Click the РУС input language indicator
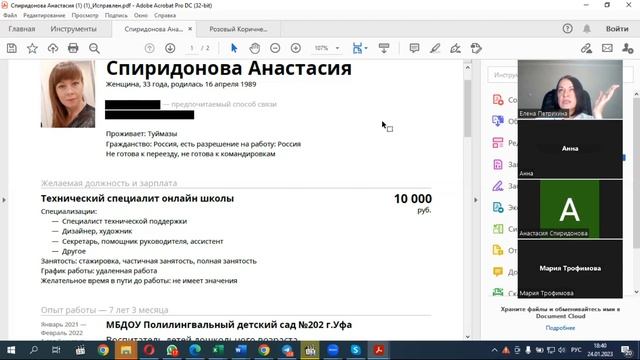The width and height of the screenshot is (640, 360). 576,350
